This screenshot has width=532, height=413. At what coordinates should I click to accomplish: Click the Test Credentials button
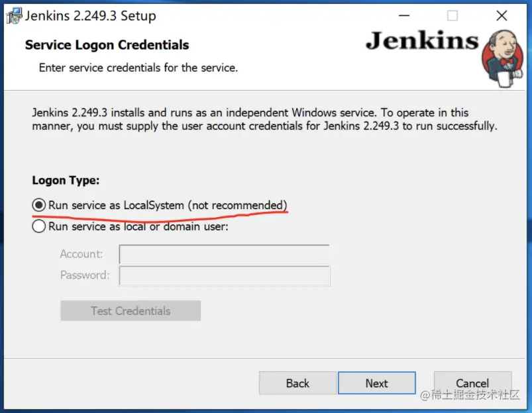coord(131,310)
